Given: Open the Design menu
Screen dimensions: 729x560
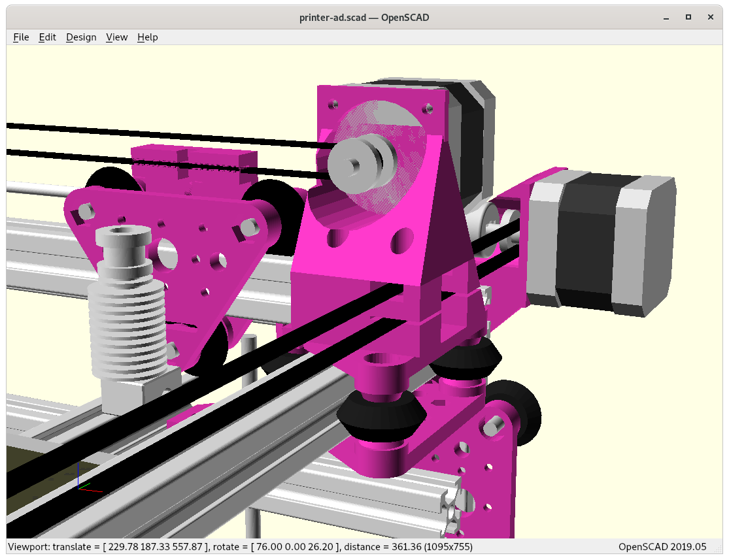Looking at the screenshot, I should [x=81, y=37].
